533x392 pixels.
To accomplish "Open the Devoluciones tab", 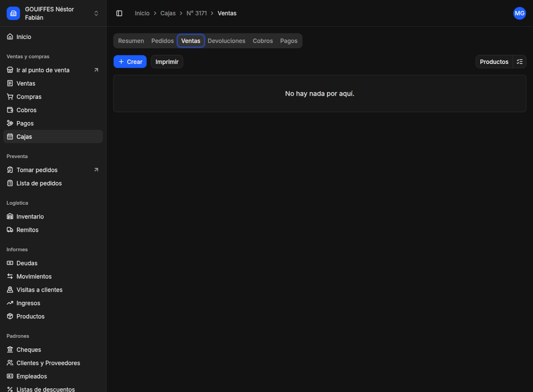I will click(x=227, y=41).
